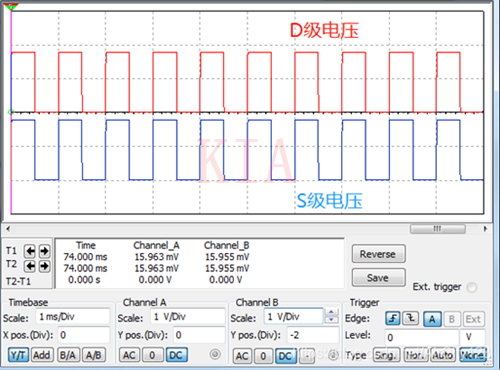Switch display to Y/T mode
500x370 pixels.
click(18, 355)
